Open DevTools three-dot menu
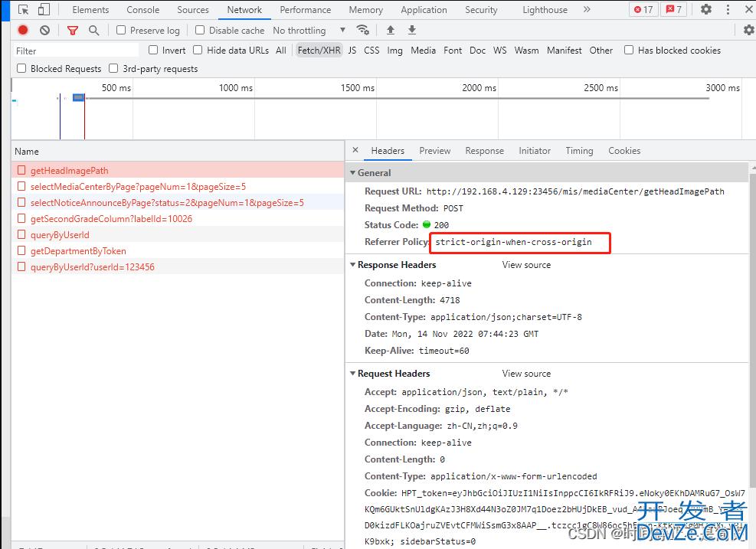The image size is (756, 549). tap(728, 9)
